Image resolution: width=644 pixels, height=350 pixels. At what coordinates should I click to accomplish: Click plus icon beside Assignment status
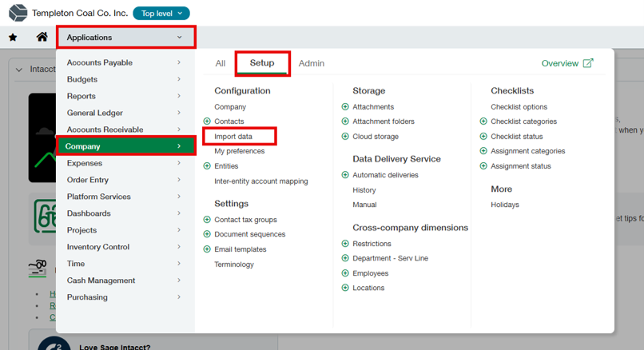(x=483, y=166)
